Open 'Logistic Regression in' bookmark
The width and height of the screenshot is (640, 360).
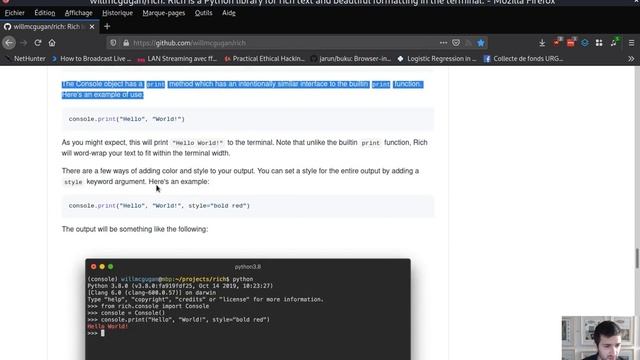click(x=437, y=59)
